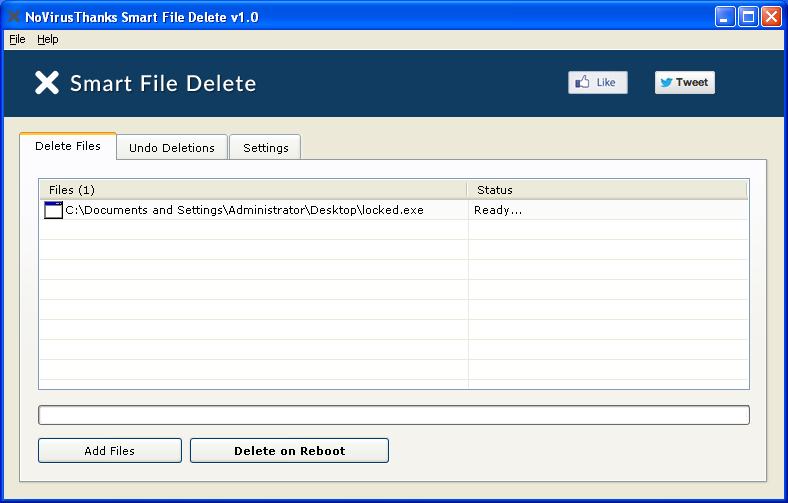Screen dimensions: 788x503
Task: Switch to the Undo Deletions tab
Action: 172,148
